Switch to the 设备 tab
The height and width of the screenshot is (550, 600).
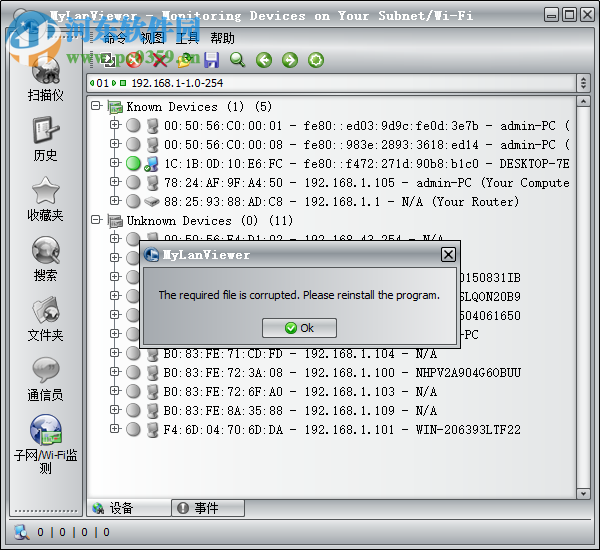coord(129,508)
